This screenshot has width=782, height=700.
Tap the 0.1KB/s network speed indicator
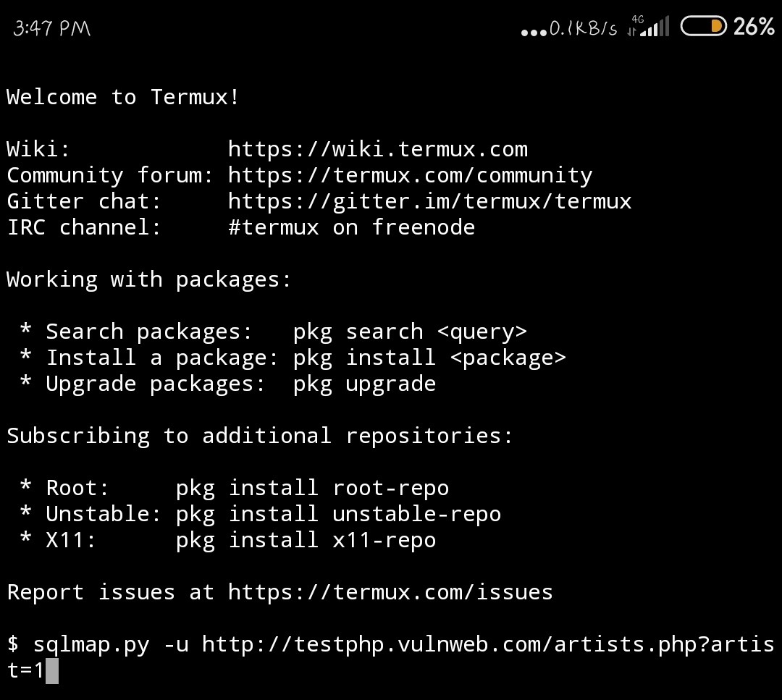(x=584, y=28)
